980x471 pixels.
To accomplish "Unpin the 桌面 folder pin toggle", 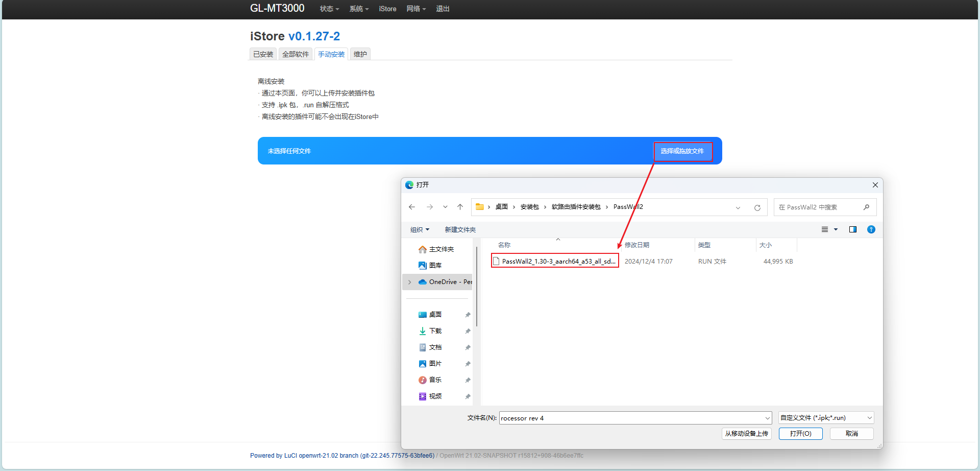I will pyautogui.click(x=467, y=315).
